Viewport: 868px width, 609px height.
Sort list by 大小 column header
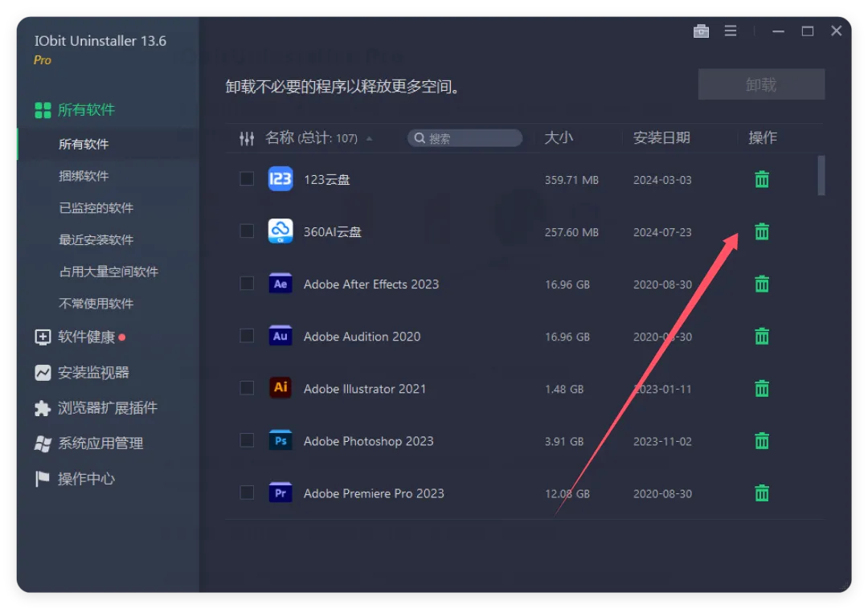pos(558,137)
